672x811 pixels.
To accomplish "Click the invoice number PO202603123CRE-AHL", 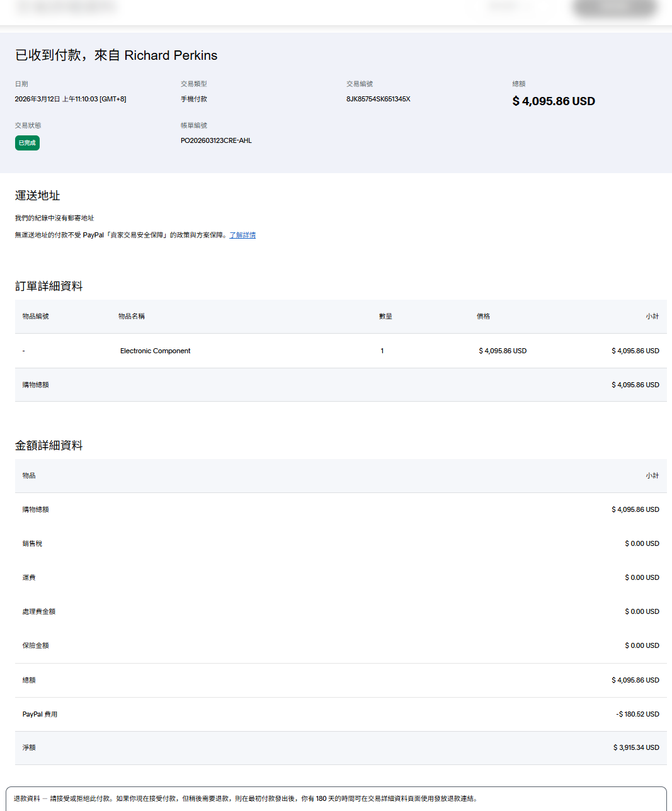I will pos(216,140).
